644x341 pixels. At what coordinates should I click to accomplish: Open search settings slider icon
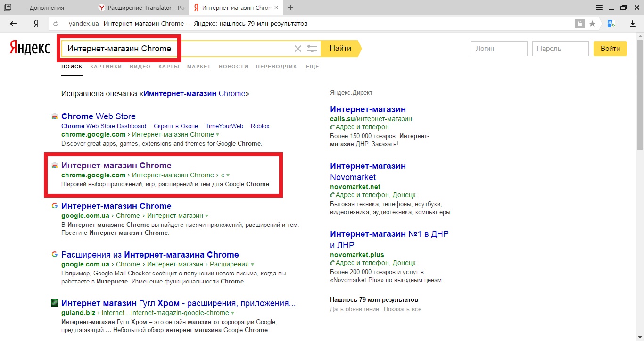click(x=312, y=49)
